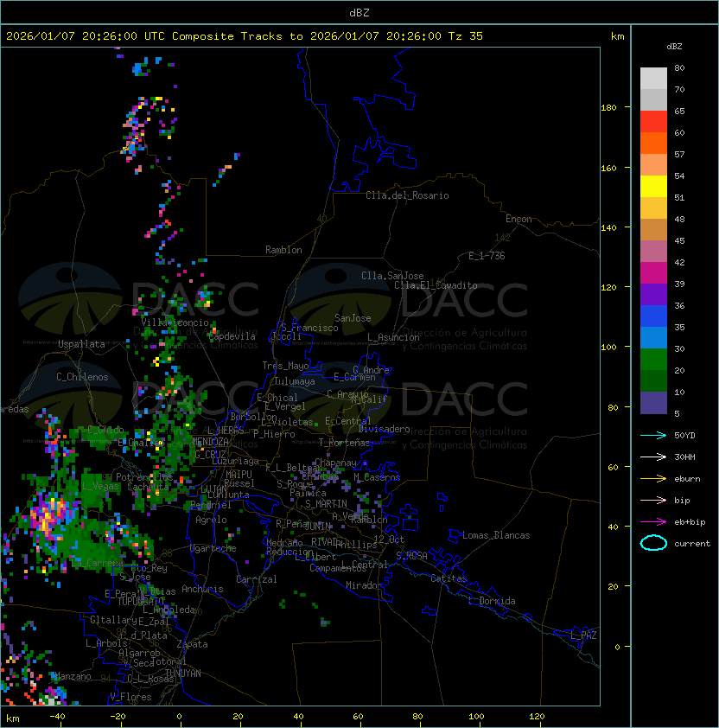
Task: Click the 30HM white arrow legend icon
Action: pos(653,457)
